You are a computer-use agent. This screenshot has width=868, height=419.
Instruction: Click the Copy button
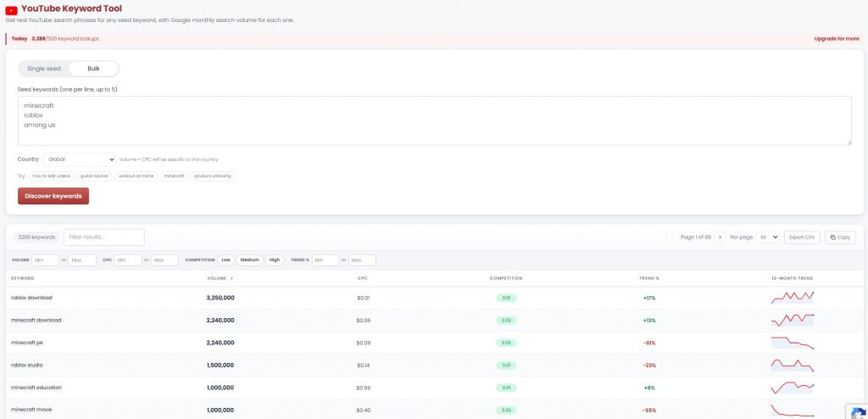point(840,237)
